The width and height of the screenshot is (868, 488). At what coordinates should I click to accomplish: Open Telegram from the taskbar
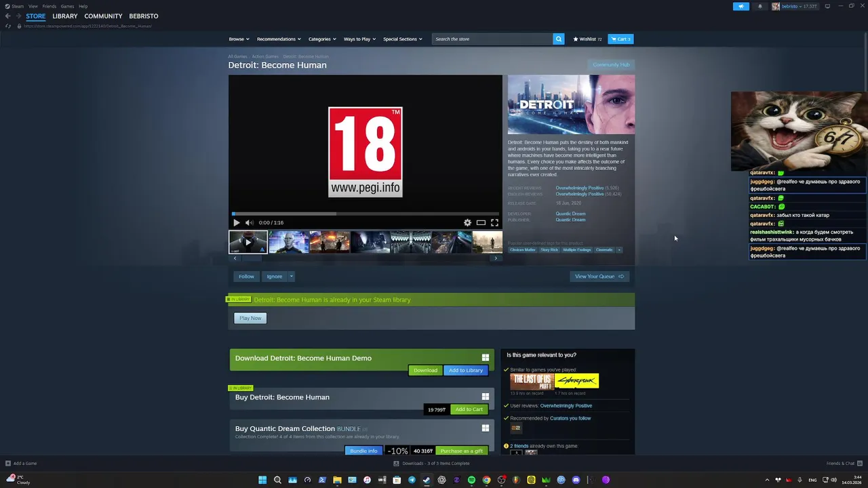412,480
